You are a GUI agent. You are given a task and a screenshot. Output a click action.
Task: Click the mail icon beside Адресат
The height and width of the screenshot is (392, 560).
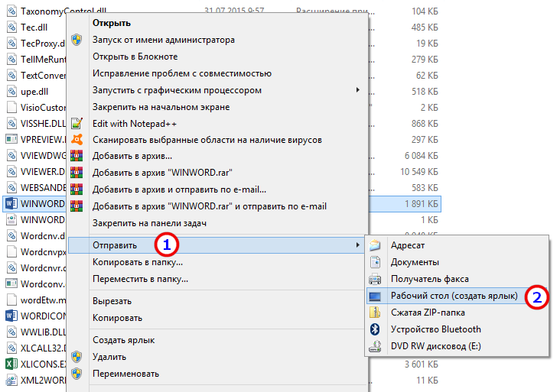(375, 245)
